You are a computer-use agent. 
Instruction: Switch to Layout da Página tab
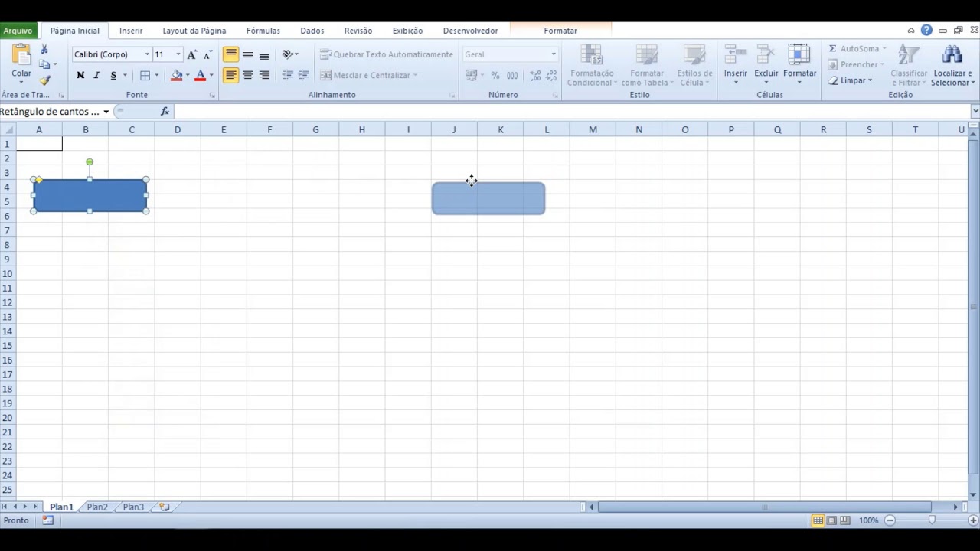tap(194, 31)
